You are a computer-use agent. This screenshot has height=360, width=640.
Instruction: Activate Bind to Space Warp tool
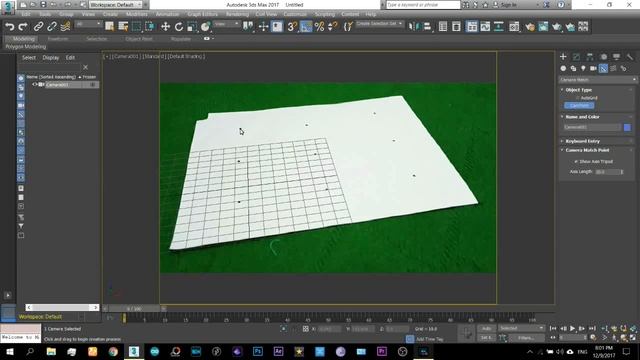coord(65,27)
